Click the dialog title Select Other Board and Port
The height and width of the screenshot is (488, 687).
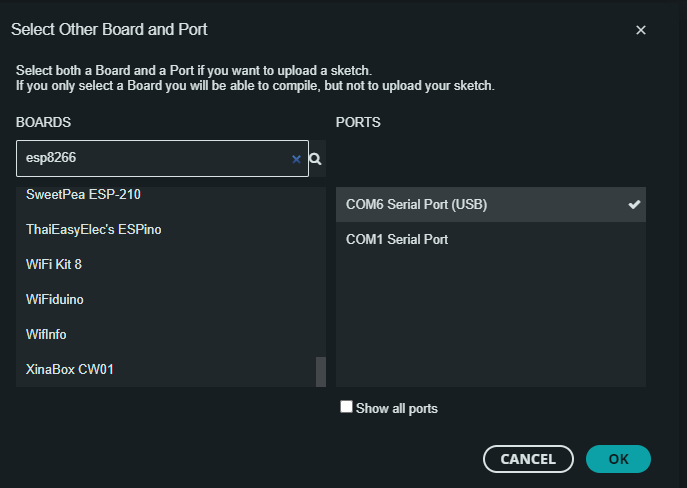[109, 30]
